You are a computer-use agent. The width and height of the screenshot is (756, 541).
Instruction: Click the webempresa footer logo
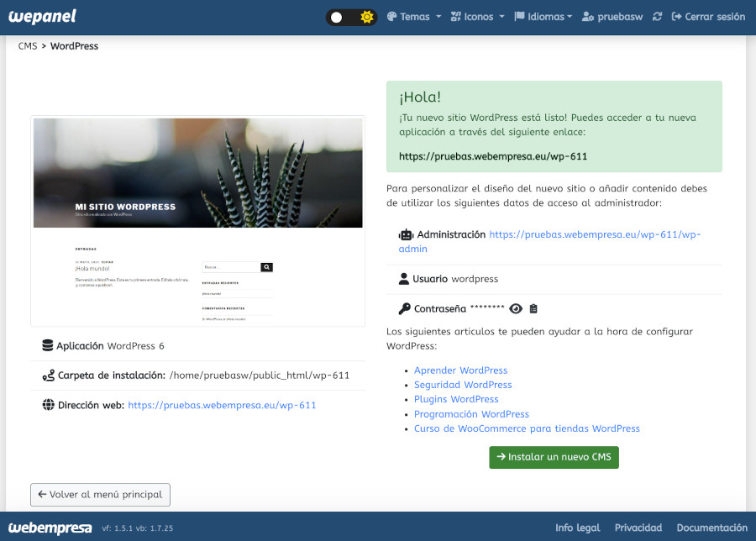(x=50, y=528)
